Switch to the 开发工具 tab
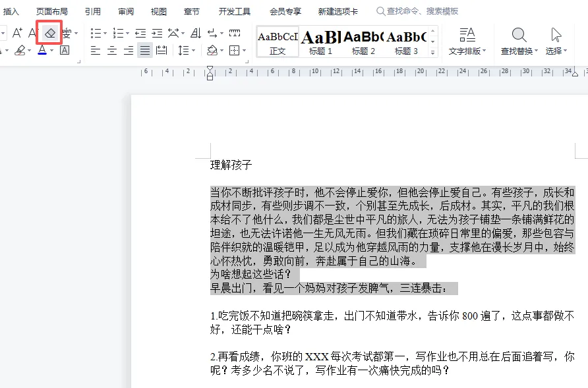This screenshot has width=588, height=388. tap(235, 12)
